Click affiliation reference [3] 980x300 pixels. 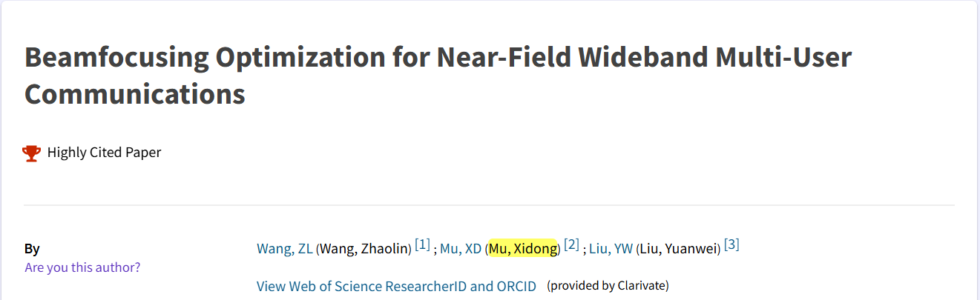coord(731,244)
